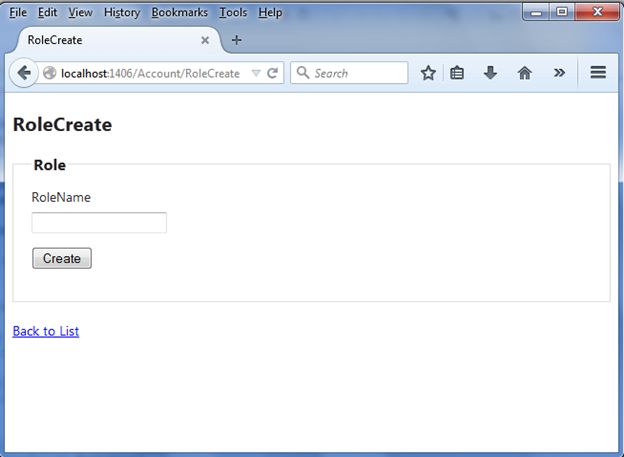Open the hamburger menu
This screenshot has width=624, height=457.
(x=598, y=72)
